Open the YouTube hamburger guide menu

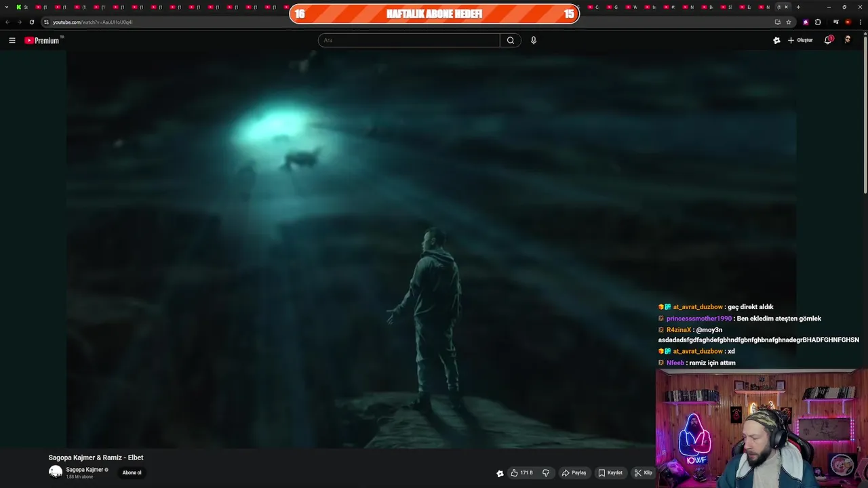[12, 40]
